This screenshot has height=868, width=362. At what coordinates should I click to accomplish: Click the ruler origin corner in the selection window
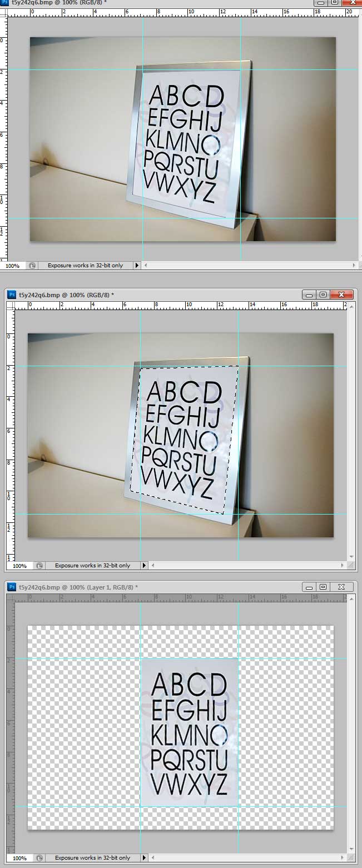[x=10, y=305]
